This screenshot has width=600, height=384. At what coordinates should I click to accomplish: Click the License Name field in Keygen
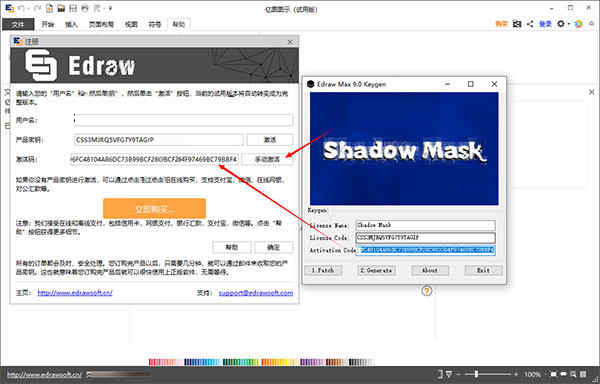(x=426, y=225)
